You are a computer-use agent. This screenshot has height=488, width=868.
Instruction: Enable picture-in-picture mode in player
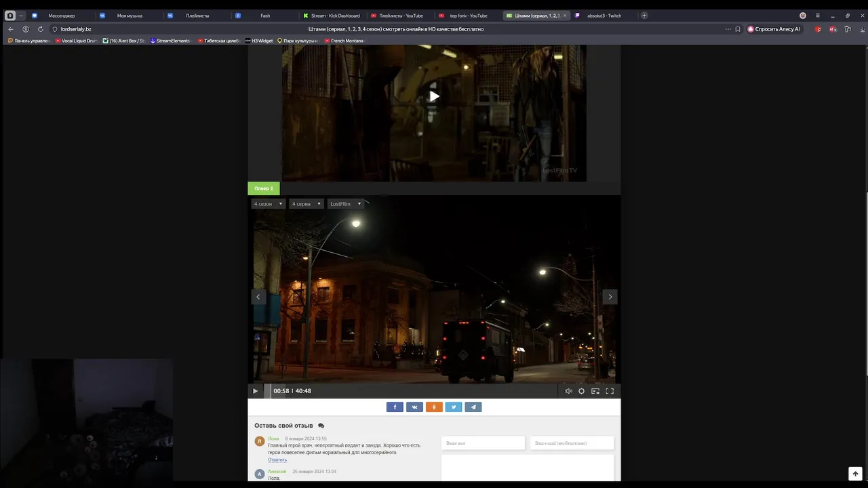coord(595,391)
